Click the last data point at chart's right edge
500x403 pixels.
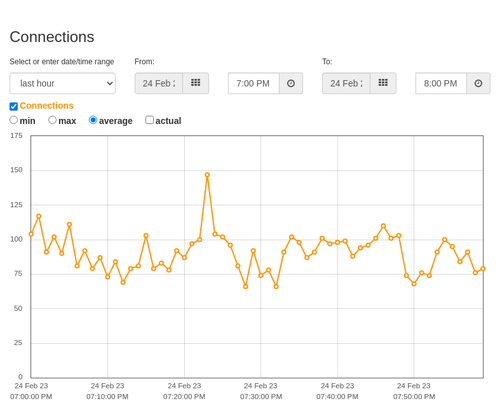click(x=483, y=269)
